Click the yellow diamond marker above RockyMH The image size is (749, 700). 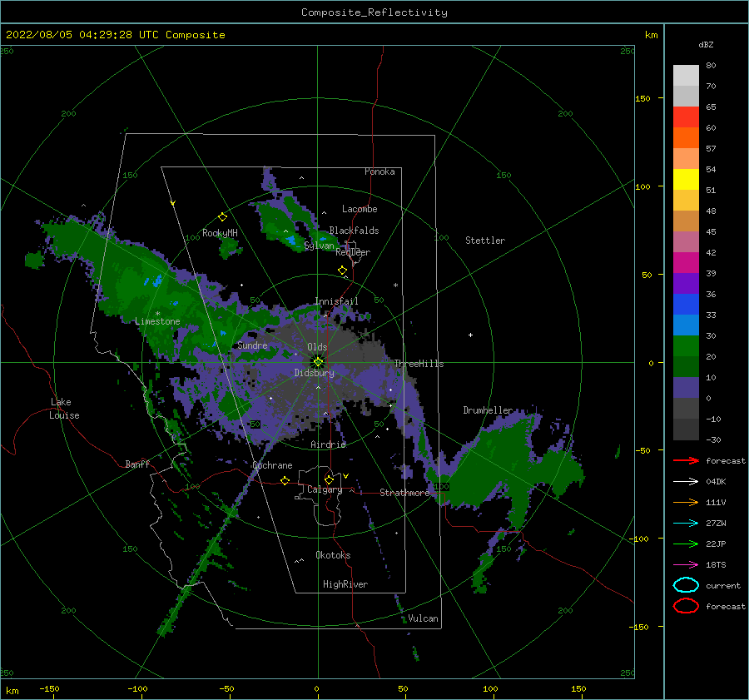click(222, 217)
